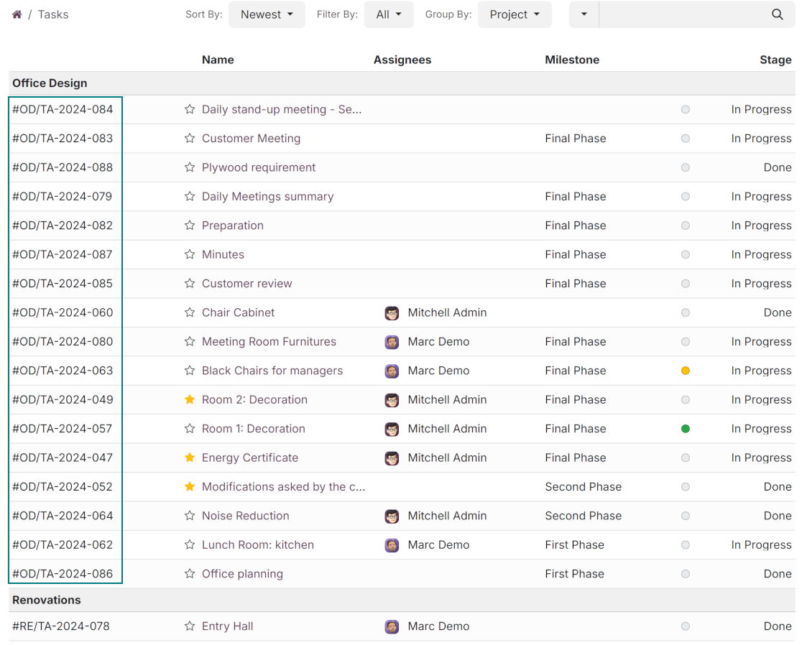Click Marc Demo avatar for Lunch Room: kitchen
Image resolution: width=812 pixels, height=645 pixels.
coord(392,545)
